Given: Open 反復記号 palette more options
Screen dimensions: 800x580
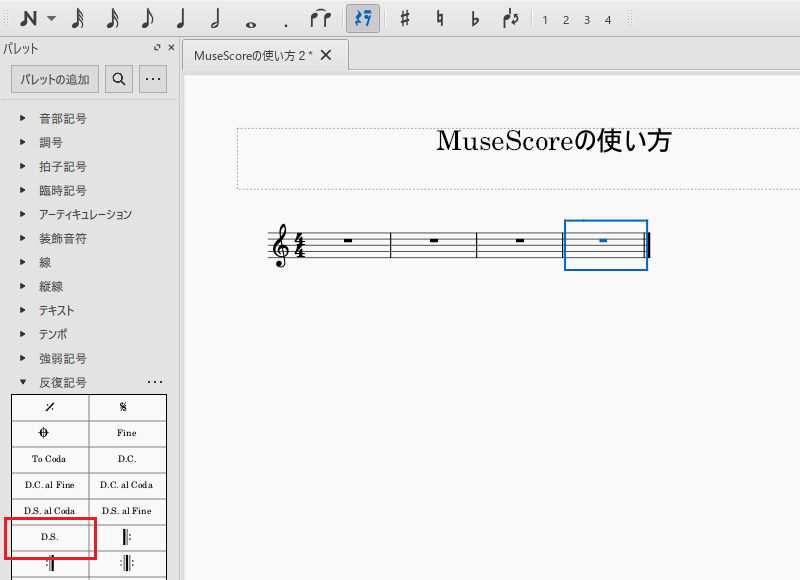Looking at the screenshot, I should pyautogui.click(x=155, y=382).
